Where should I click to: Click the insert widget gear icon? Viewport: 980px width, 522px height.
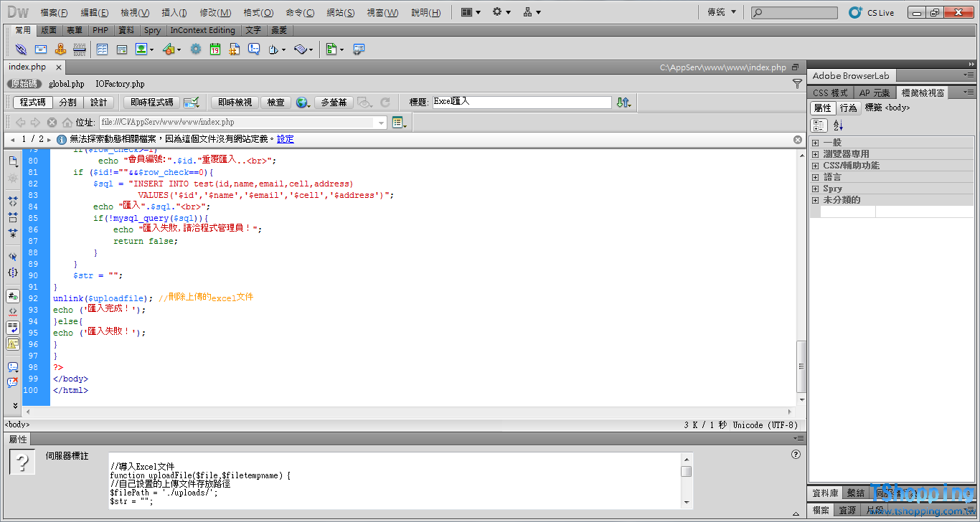tap(195, 49)
